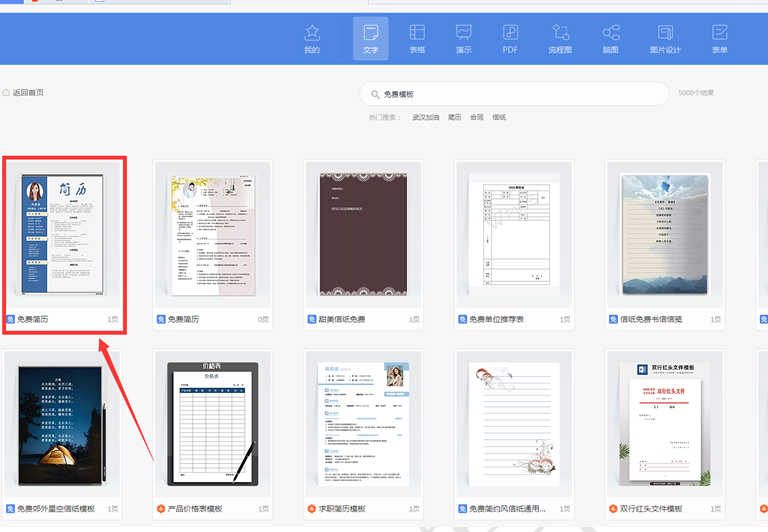Viewport: 768px width, 532px height.
Task: Switch to the 表格 spreadsheet category
Action: click(x=417, y=39)
